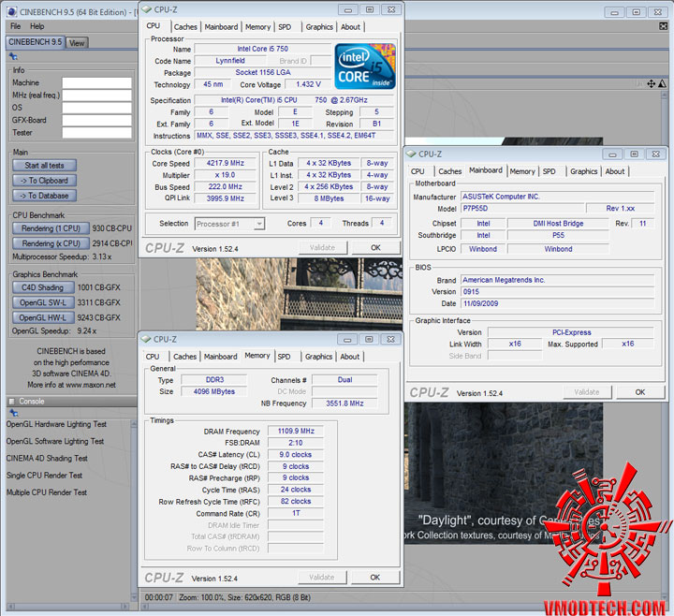Open the File menu in CINEBENCH
The height and width of the screenshot is (616, 674).
[x=16, y=26]
